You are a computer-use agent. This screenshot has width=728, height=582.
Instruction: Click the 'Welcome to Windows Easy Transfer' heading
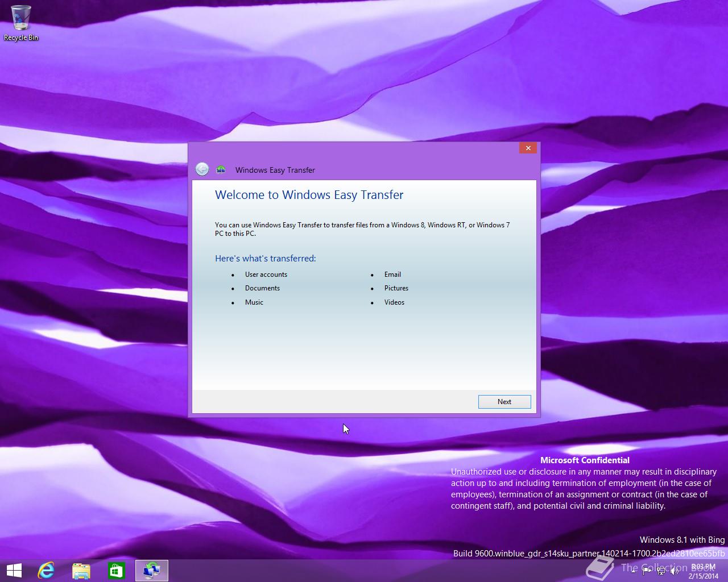coord(309,195)
